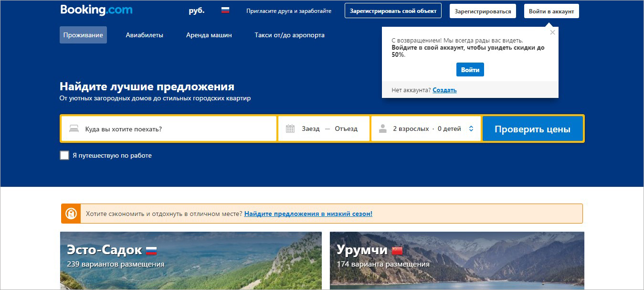Click the orange price-tag deal icon
The image size is (644, 290).
tap(71, 214)
